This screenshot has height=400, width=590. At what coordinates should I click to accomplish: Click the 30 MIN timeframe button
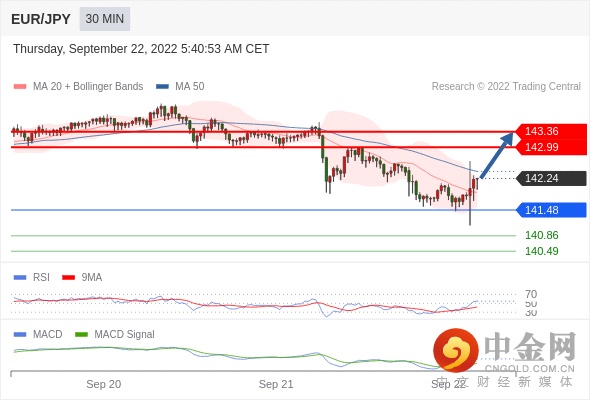[105, 19]
